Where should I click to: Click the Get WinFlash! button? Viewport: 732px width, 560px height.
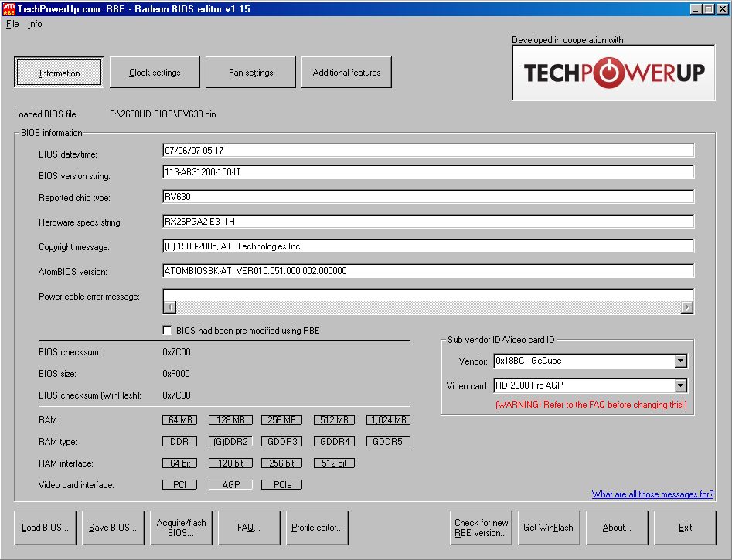tap(549, 528)
